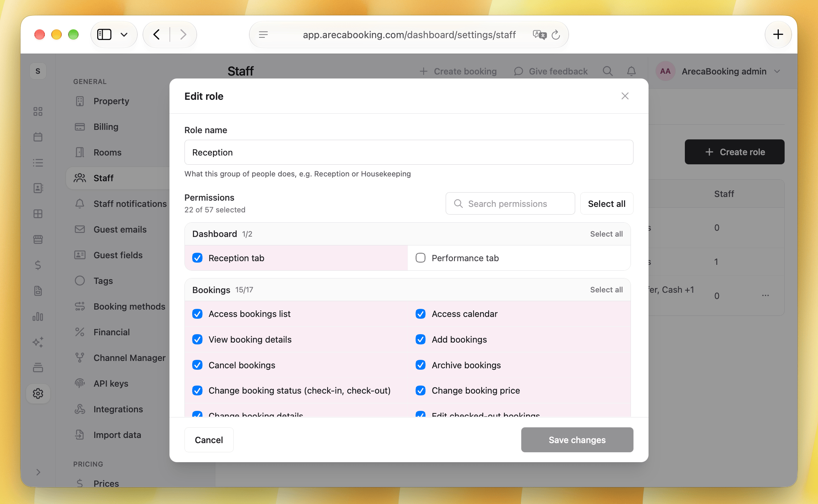
Task: Click the translate page icon
Action: click(x=540, y=35)
